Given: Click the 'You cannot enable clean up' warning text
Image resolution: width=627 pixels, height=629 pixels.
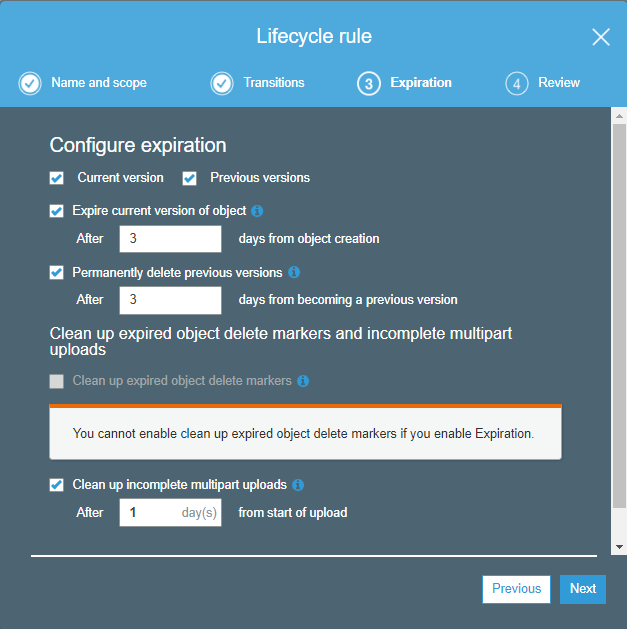Looking at the screenshot, I should pyautogui.click(x=303, y=434).
